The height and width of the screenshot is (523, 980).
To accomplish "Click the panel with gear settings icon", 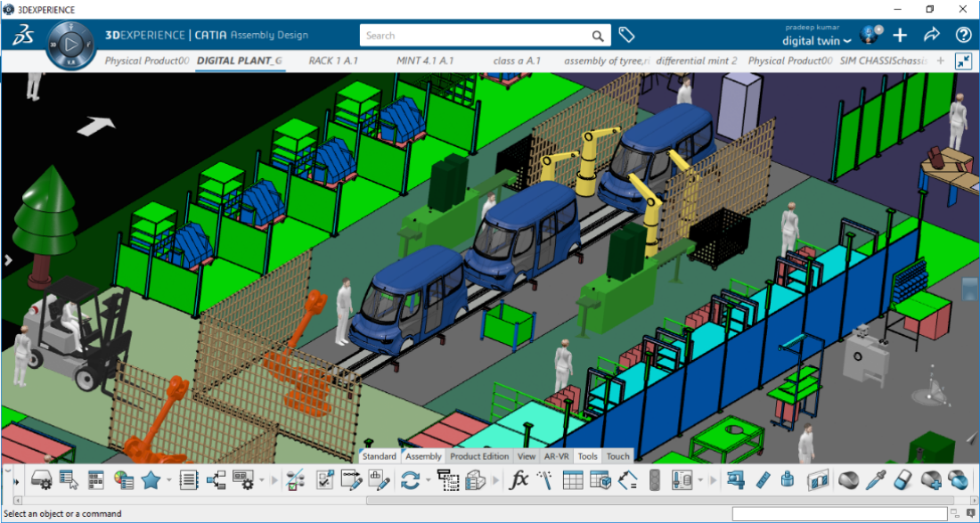I will (x=242, y=480).
